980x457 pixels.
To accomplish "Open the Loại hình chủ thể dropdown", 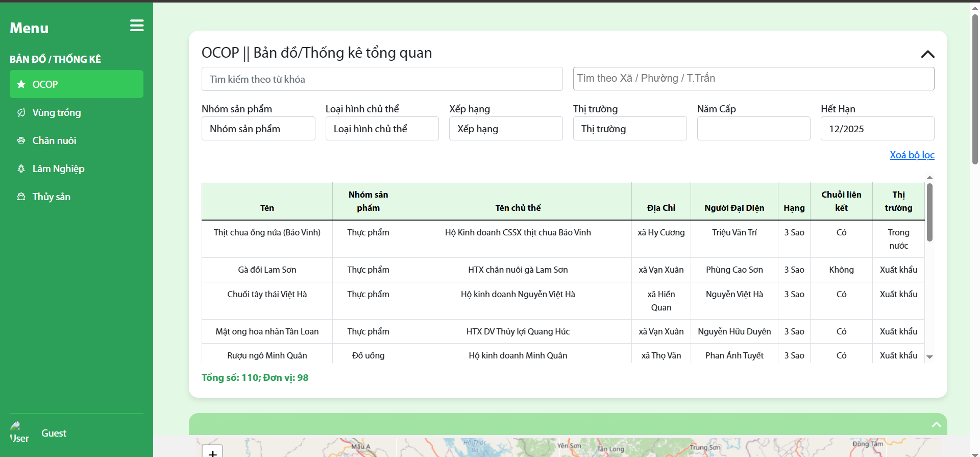I will click(x=382, y=129).
